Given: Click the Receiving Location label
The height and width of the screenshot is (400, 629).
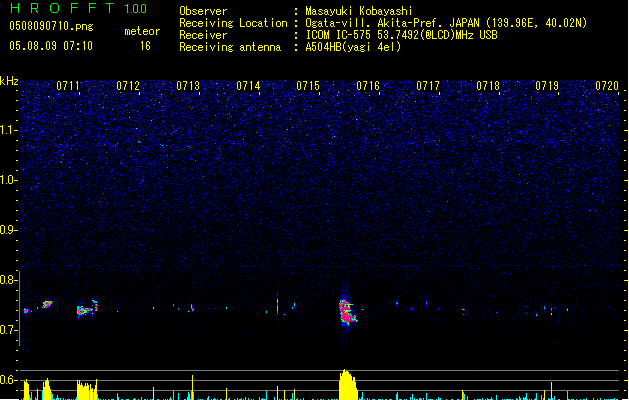Looking at the screenshot, I should click(233, 23).
